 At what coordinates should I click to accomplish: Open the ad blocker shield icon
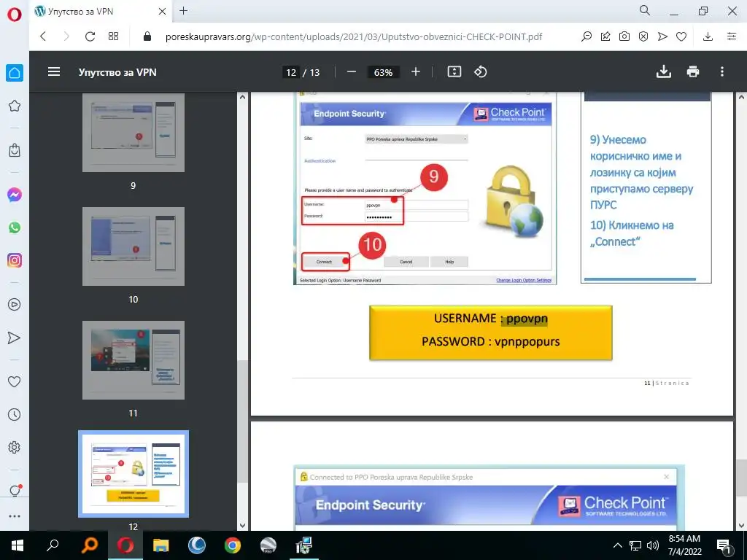643,36
